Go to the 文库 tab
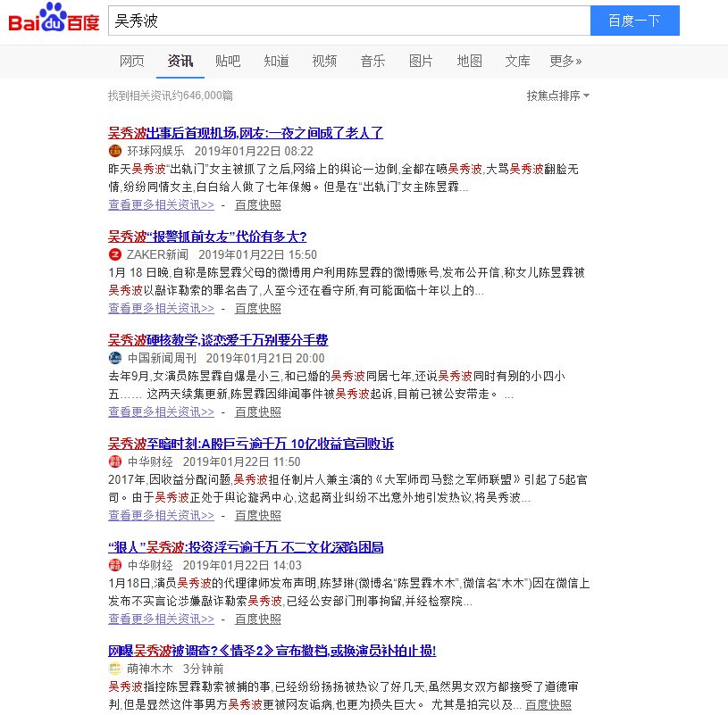Viewport: 728px width, 715px height. click(x=518, y=61)
